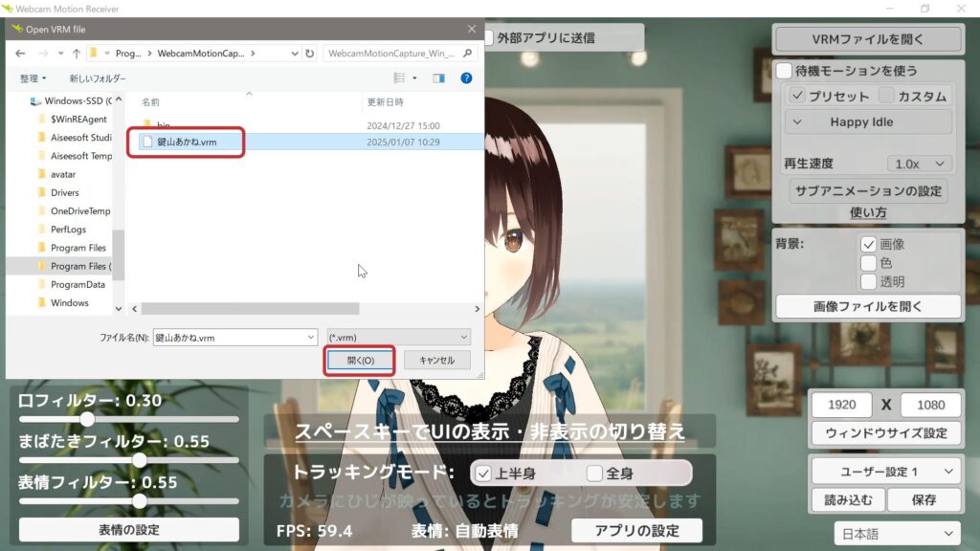Enable the 待機モーションを使う checkbox

785,71
